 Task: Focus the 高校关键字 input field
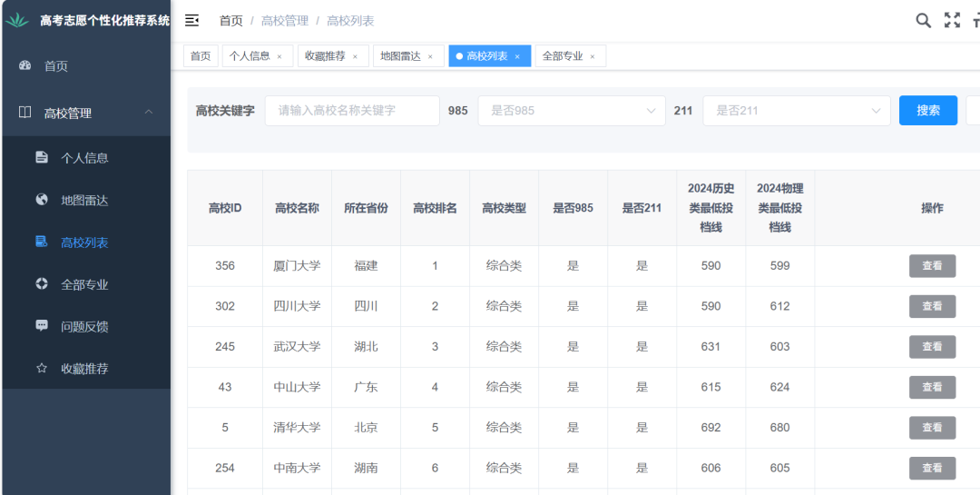(x=352, y=111)
